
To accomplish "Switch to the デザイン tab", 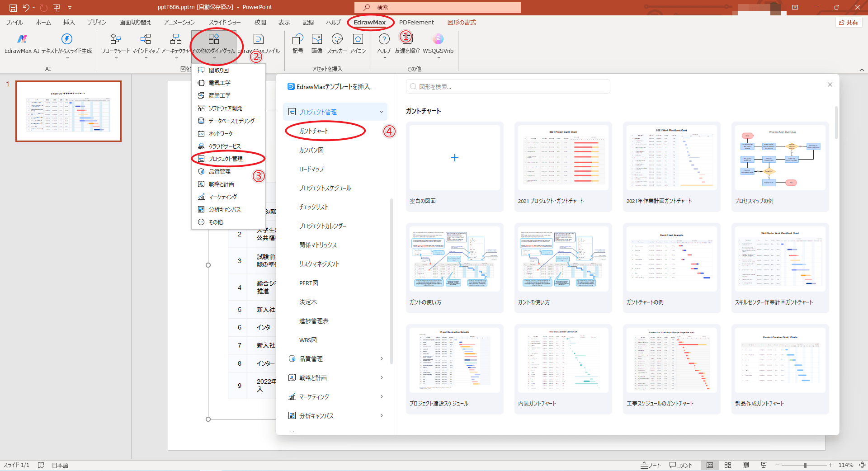I will click(x=97, y=22).
